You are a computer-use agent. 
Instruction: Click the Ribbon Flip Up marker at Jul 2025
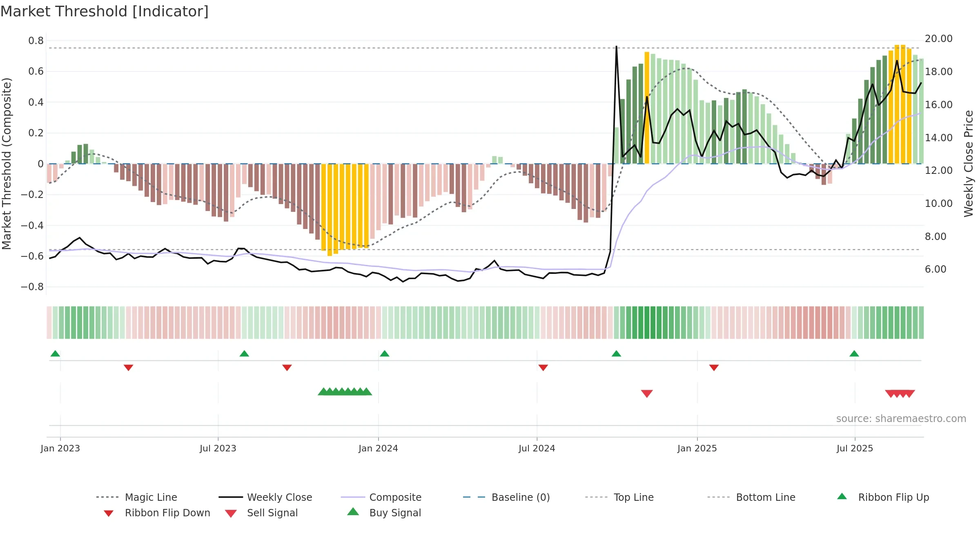point(854,353)
